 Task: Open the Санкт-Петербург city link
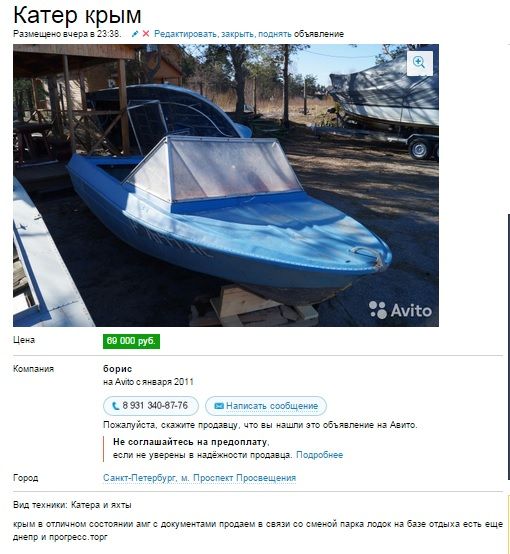[x=140, y=478]
